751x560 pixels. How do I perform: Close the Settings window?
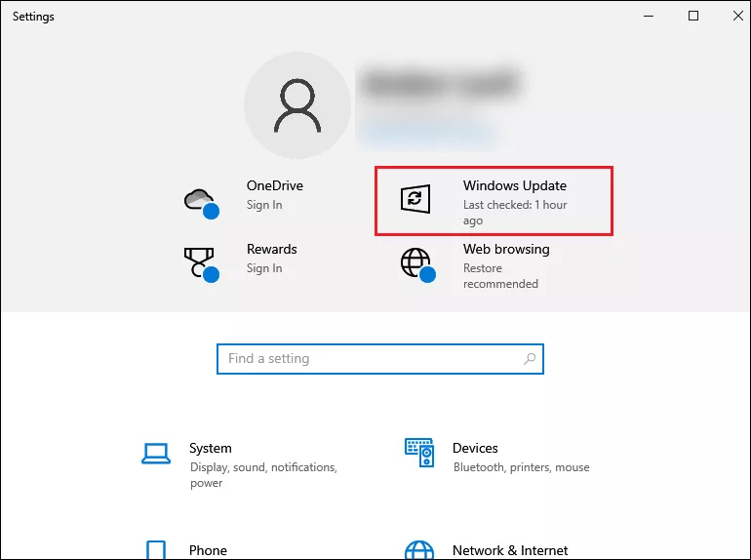click(737, 16)
